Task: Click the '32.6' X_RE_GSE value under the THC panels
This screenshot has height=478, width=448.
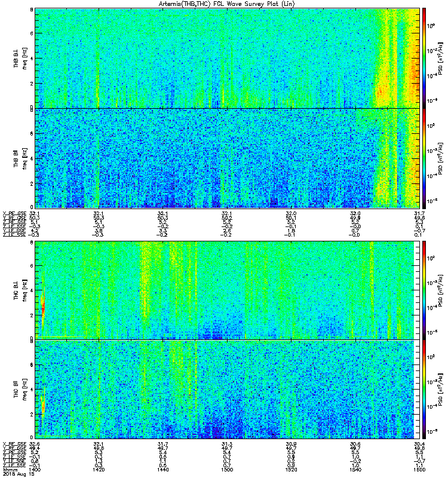Action: coord(35,444)
